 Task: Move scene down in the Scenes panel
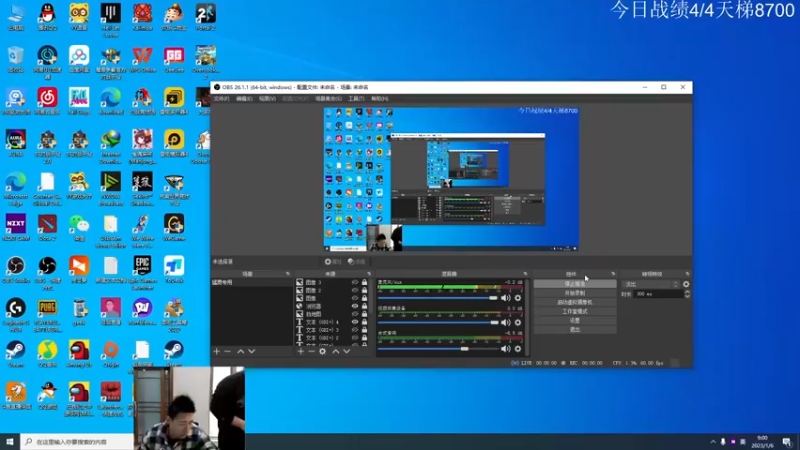click(x=252, y=351)
